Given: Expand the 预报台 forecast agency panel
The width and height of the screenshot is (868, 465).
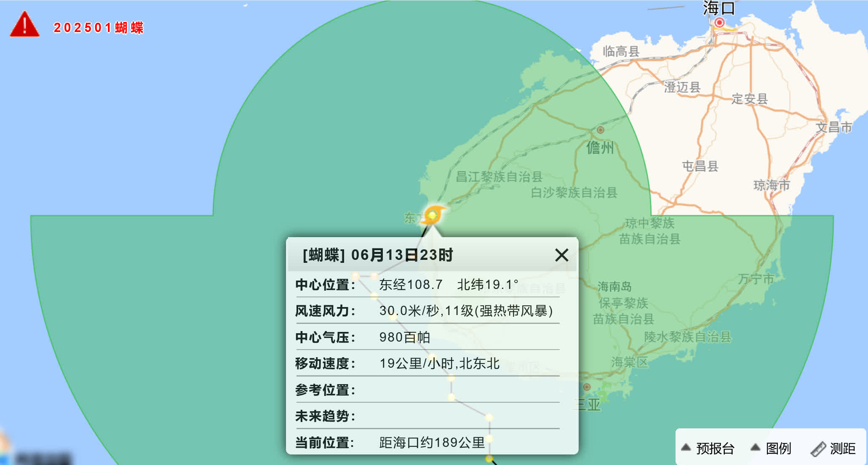Looking at the screenshot, I should click(x=715, y=448).
